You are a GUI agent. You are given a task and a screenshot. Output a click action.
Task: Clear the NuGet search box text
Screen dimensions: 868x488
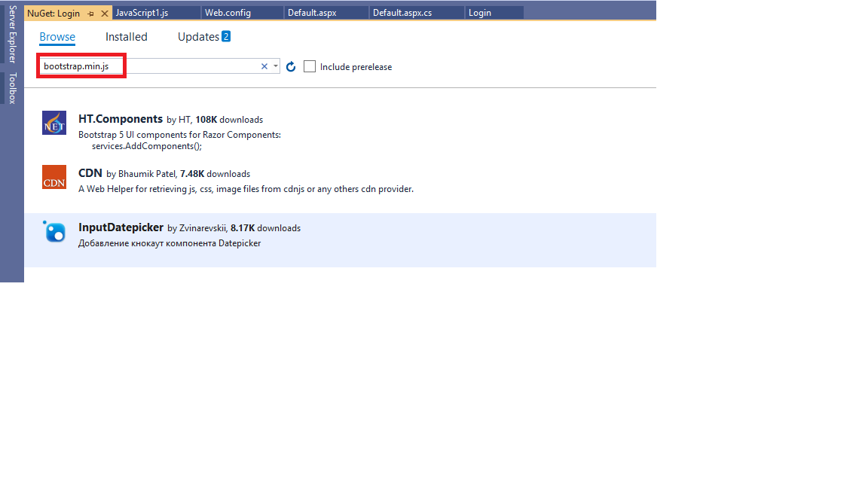click(264, 66)
